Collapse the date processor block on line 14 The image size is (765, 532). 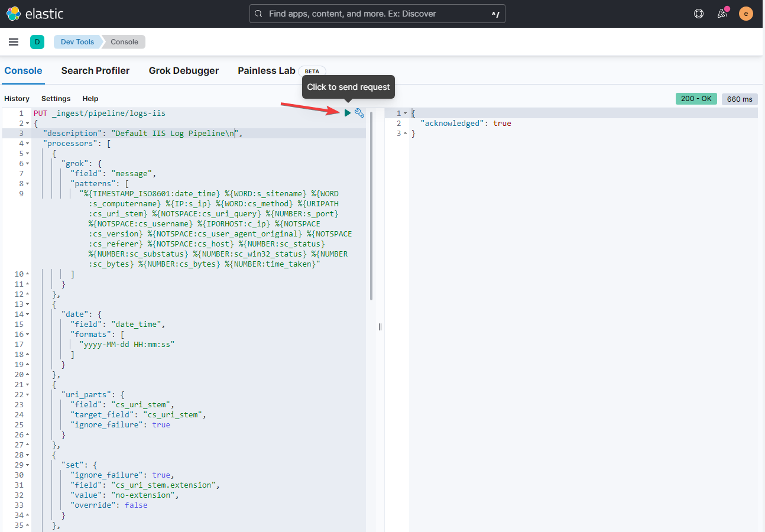tap(27, 314)
